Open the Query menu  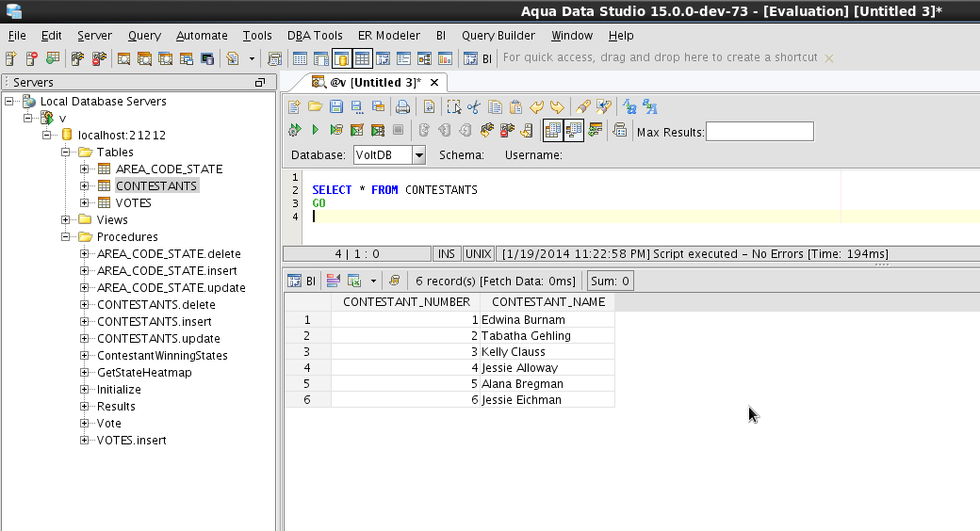[144, 36]
